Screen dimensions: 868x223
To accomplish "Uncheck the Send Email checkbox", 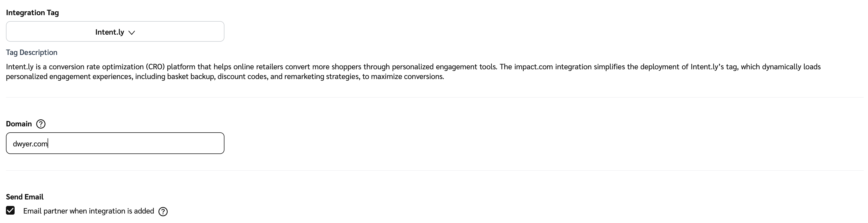I will click(x=11, y=211).
